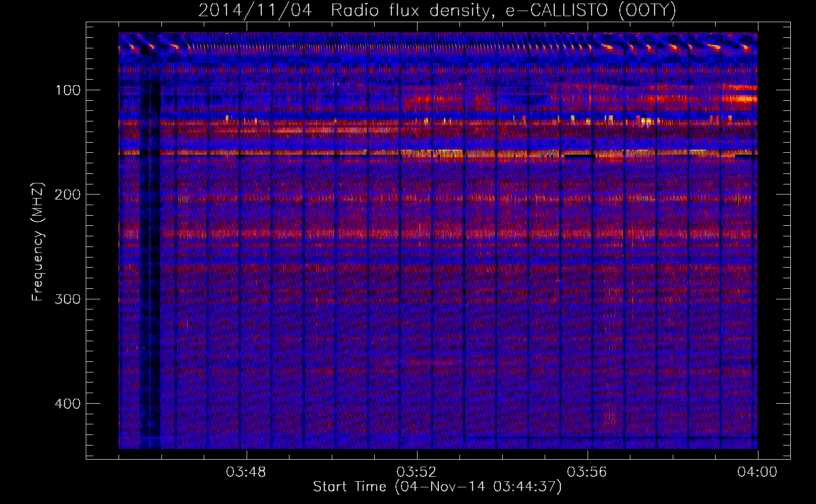Click the 400 frequency tick label
The width and height of the screenshot is (816, 504).
(67, 404)
